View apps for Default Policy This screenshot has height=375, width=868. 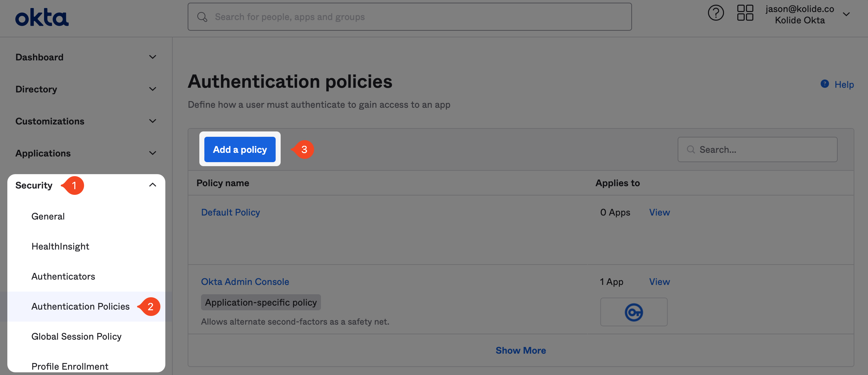659,212
